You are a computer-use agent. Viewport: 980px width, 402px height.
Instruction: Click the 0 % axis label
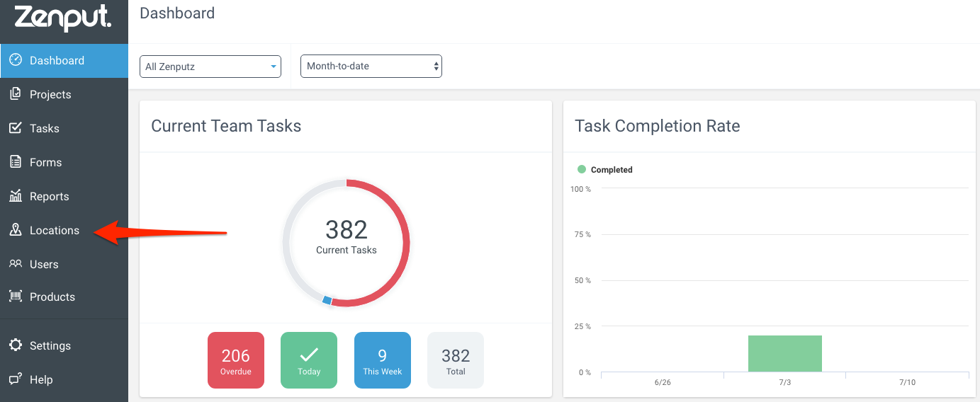click(x=585, y=372)
